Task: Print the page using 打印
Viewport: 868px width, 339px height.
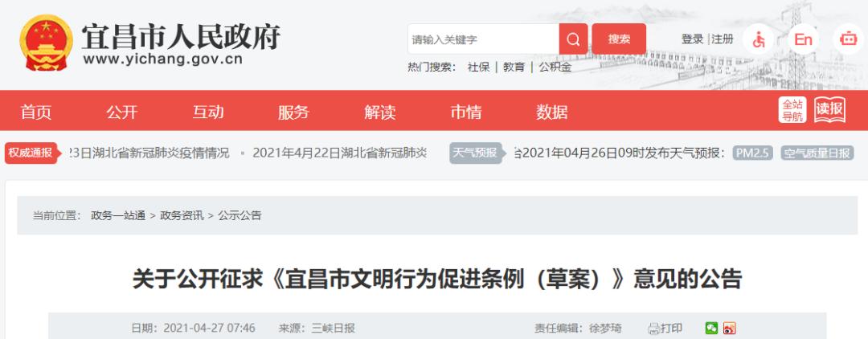Action: [665, 328]
